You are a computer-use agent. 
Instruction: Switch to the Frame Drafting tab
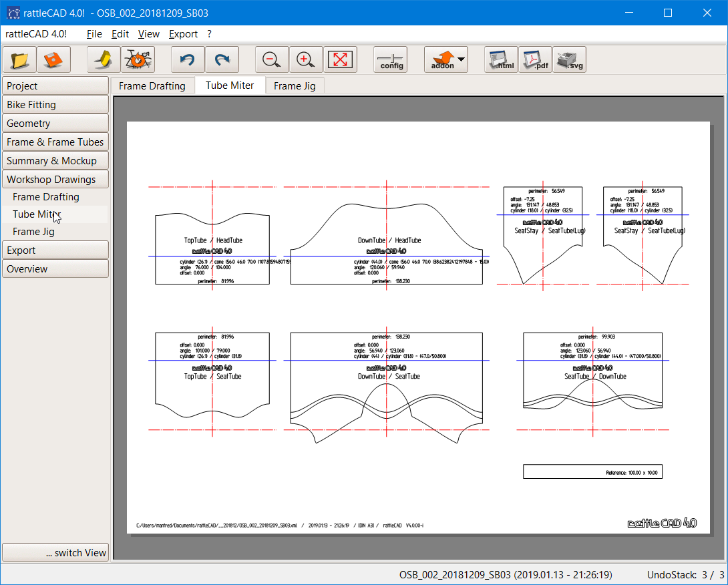[x=152, y=86]
